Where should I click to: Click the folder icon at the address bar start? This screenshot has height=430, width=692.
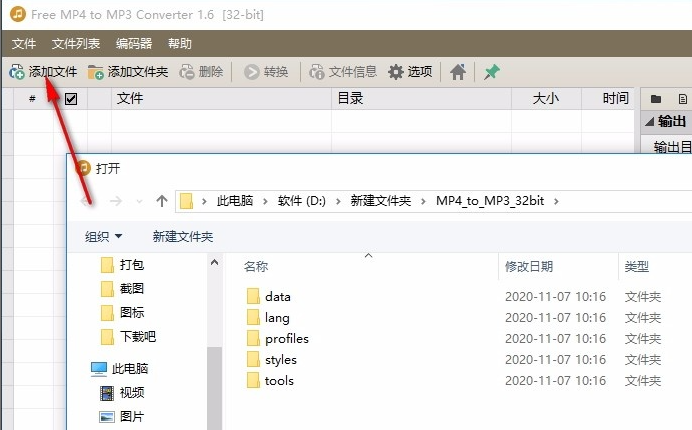pos(186,201)
